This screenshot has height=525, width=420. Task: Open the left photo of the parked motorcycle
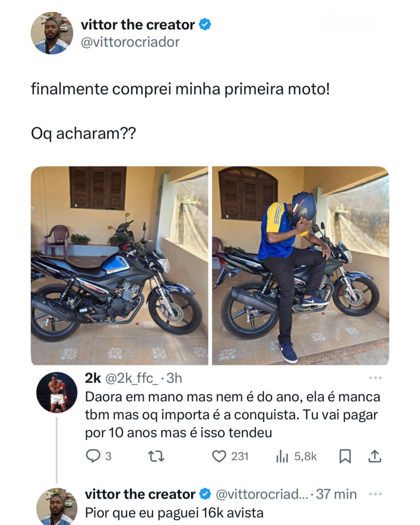pos(119,266)
